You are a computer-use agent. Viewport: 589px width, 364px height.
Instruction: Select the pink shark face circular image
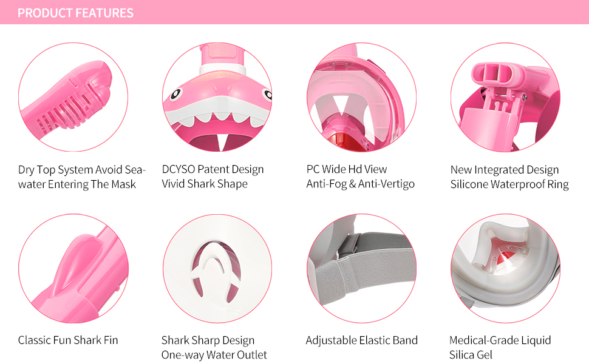(x=217, y=97)
